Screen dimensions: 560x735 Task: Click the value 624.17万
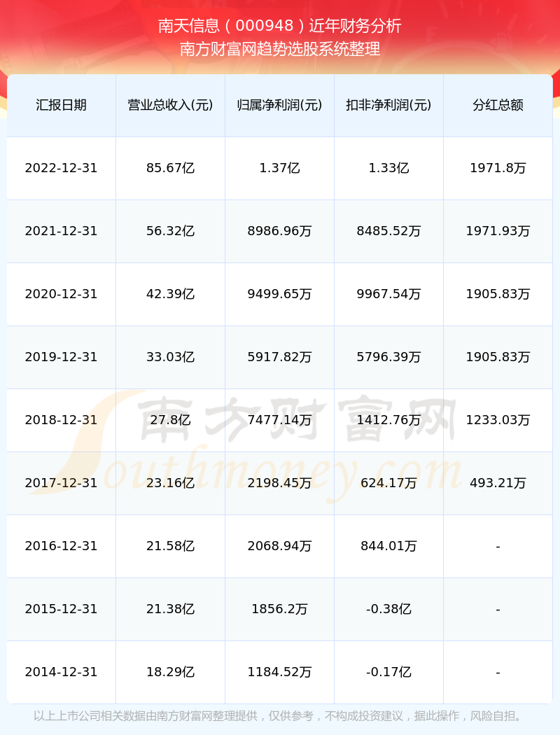tap(389, 483)
